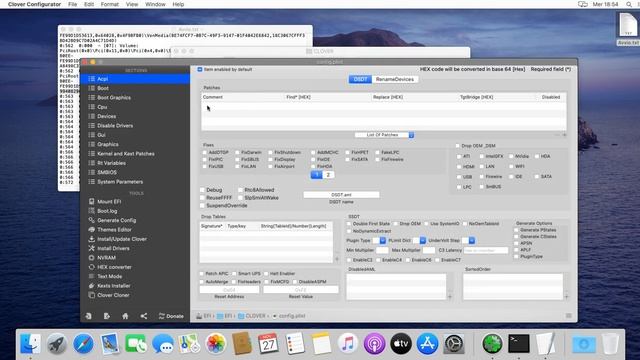Enable Drop OEM _DSM checkbox
The width and height of the screenshot is (640, 360).
click(458, 146)
